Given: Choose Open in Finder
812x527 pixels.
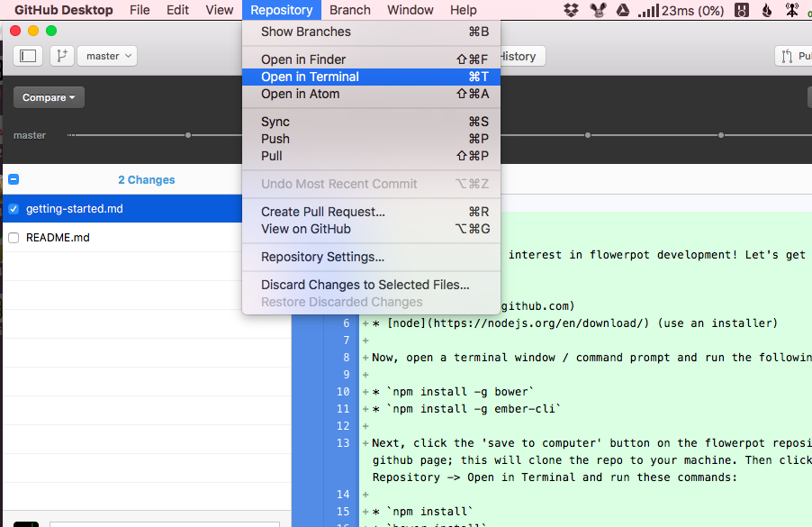Looking at the screenshot, I should (371, 59).
